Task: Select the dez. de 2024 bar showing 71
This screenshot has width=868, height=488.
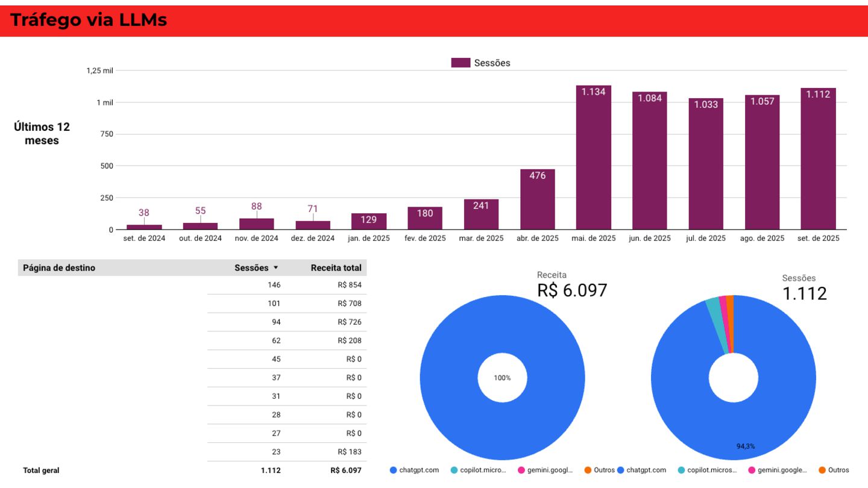Action: pyautogui.click(x=313, y=225)
